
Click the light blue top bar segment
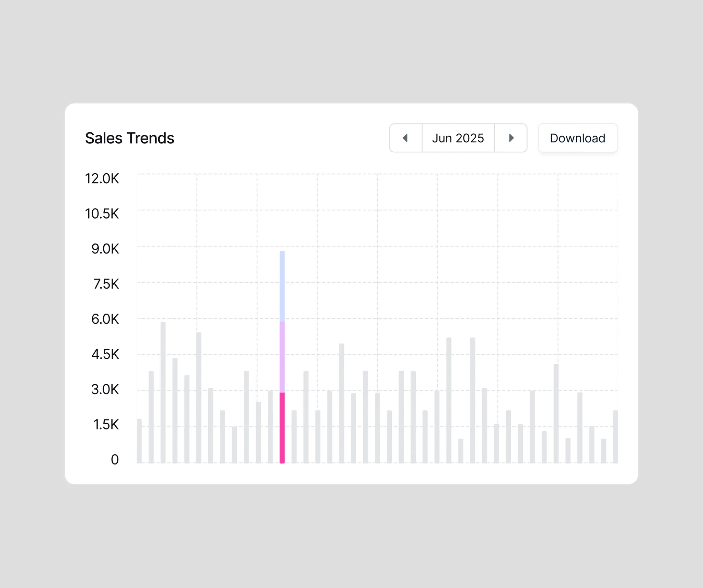point(282,286)
